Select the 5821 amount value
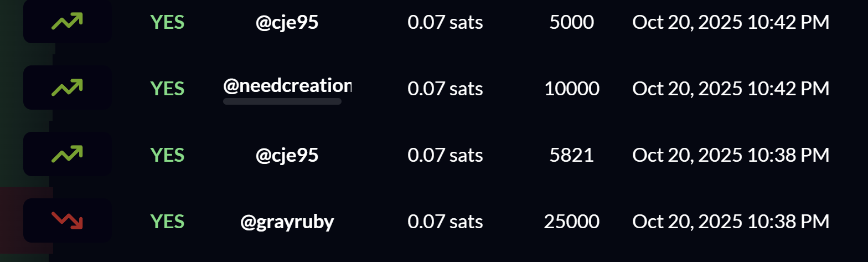The image size is (868, 262). [x=571, y=156]
